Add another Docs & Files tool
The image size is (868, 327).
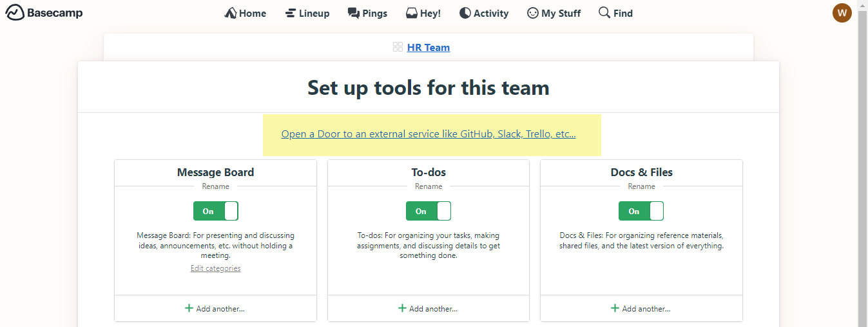[641, 308]
